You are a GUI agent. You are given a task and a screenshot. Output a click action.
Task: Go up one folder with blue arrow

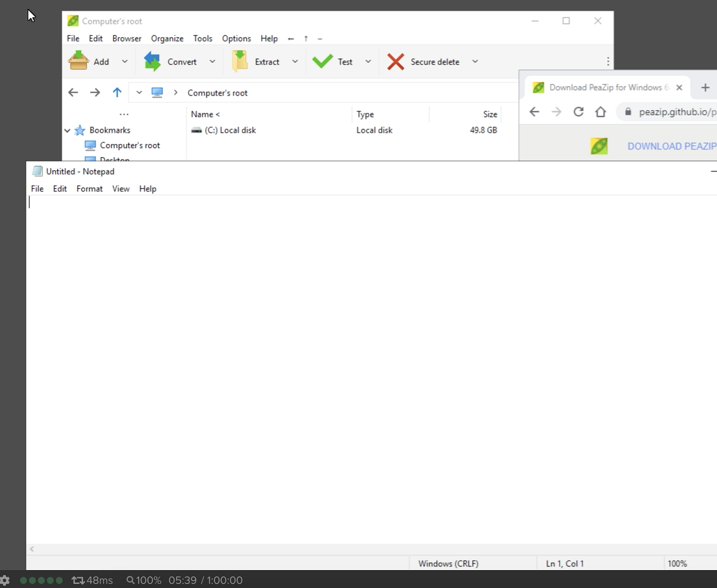coord(117,93)
